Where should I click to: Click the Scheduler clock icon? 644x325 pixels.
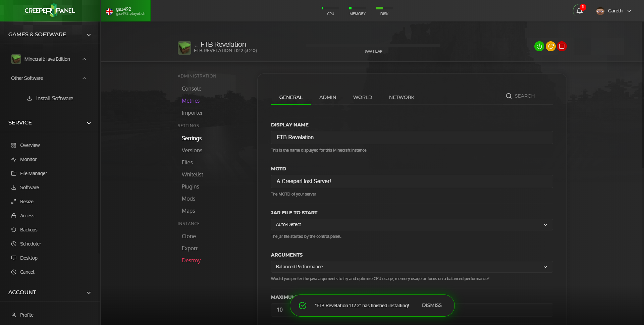tap(14, 244)
